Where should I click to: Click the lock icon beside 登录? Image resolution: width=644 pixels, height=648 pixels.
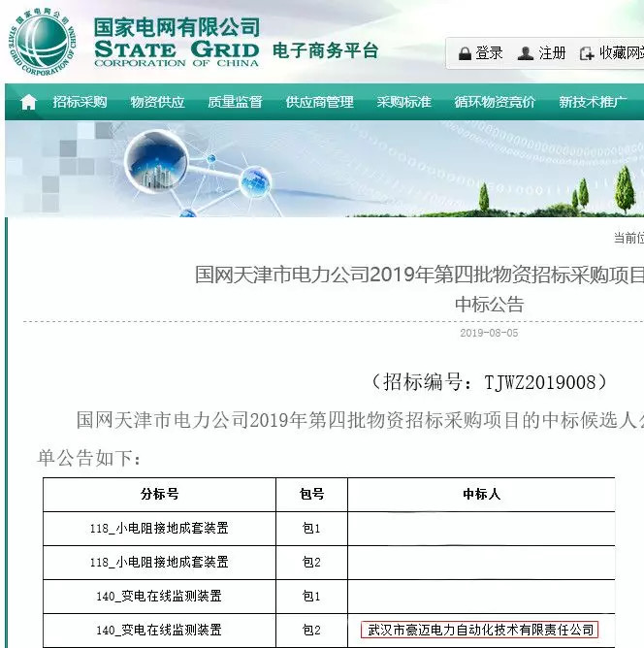tap(465, 53)
